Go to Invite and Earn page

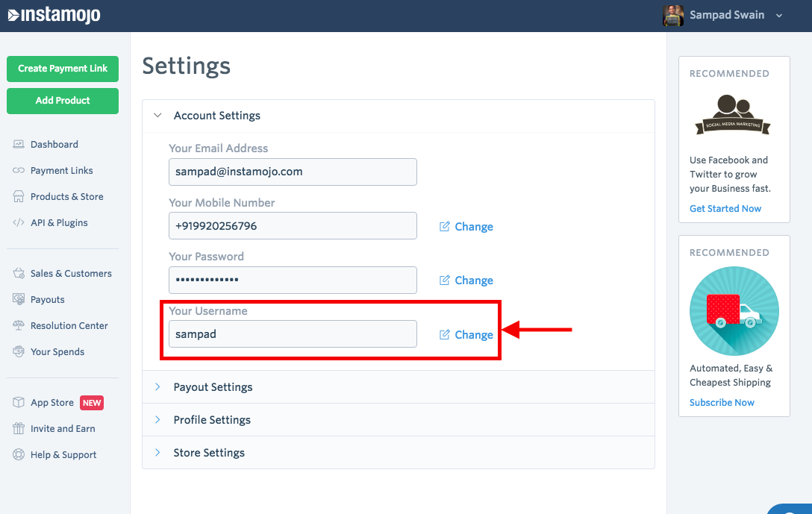(63, 429)
